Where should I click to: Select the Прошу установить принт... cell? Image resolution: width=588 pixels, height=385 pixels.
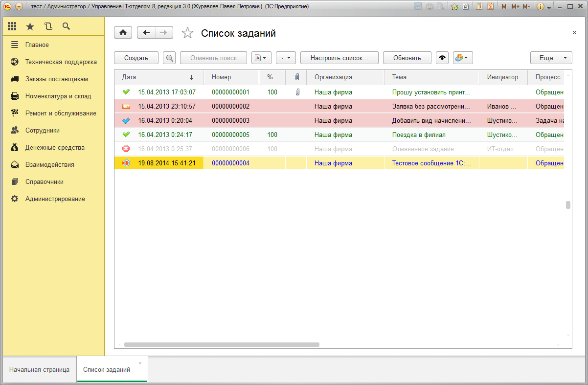(431, 92)
